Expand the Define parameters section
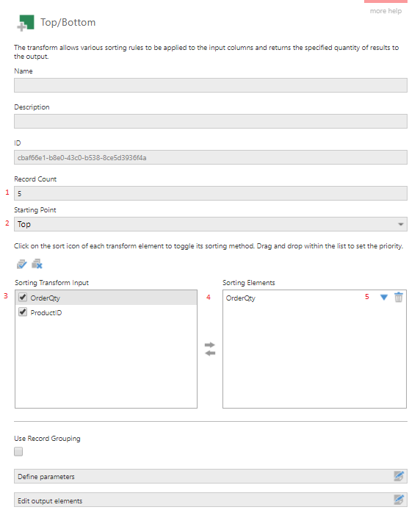The image size is (420, 521). [x=211, y=476]
